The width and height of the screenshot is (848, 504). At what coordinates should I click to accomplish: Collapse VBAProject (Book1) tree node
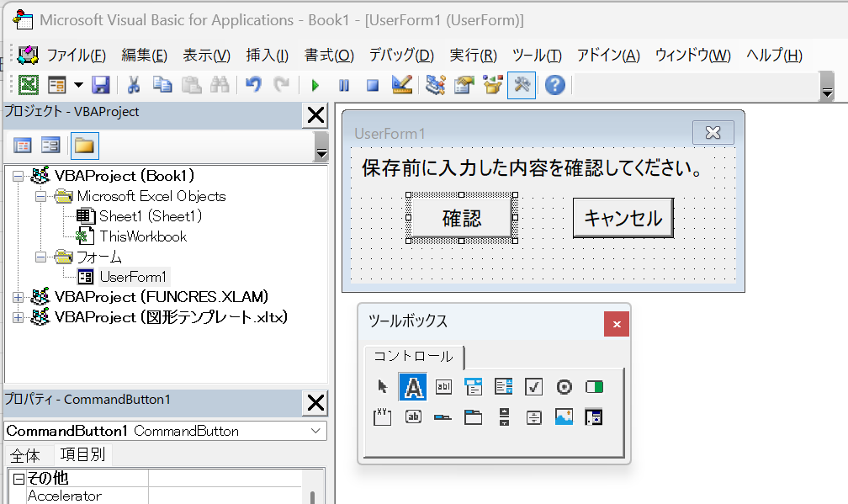(x=19, y=177)
